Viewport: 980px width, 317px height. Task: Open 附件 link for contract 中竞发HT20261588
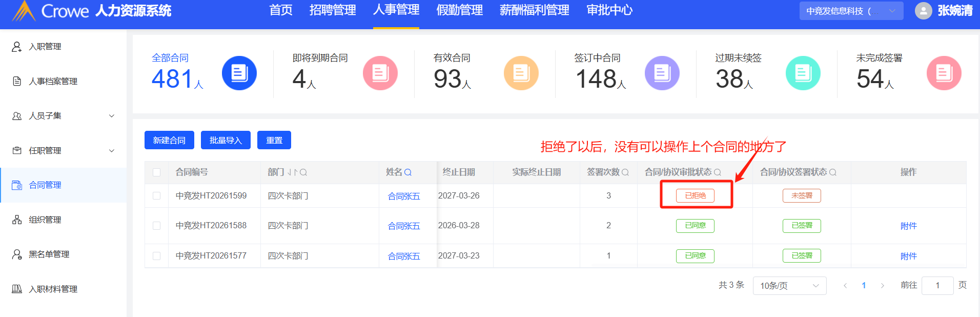(908, 226)
